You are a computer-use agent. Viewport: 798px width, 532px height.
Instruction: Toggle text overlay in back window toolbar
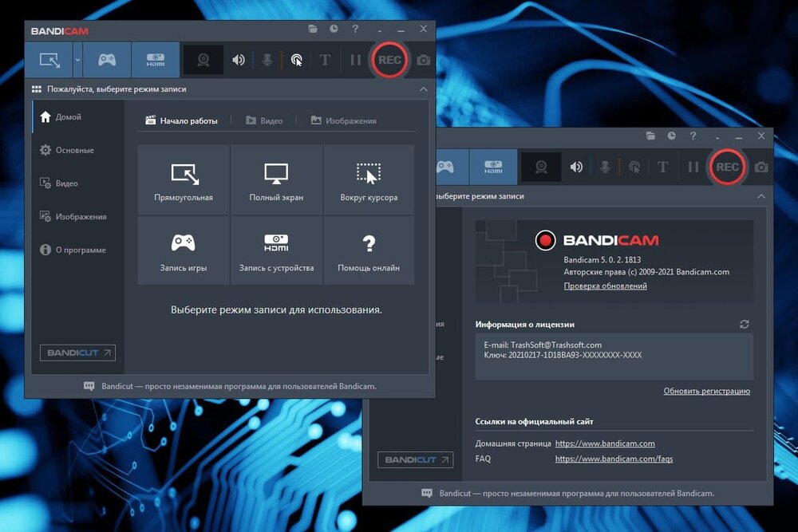(x=662, y=167)
